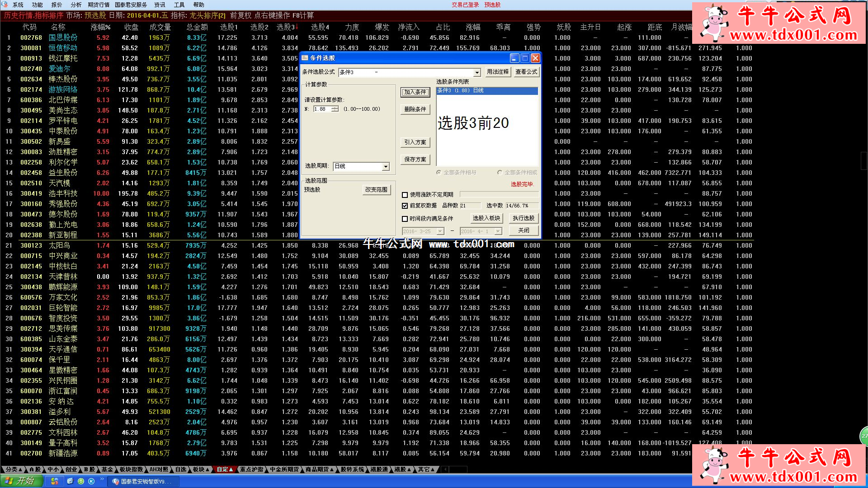Viewport: 868px width, 488px height.
Task: Click the 加入条件 button
Action: [415, 92]
